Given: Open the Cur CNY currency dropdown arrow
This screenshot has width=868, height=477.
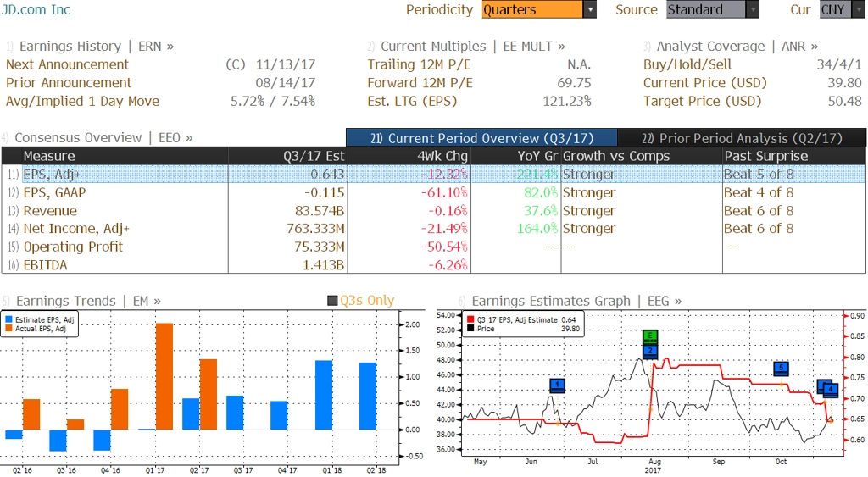Looking at the screenshot, I should coord(860,10).
